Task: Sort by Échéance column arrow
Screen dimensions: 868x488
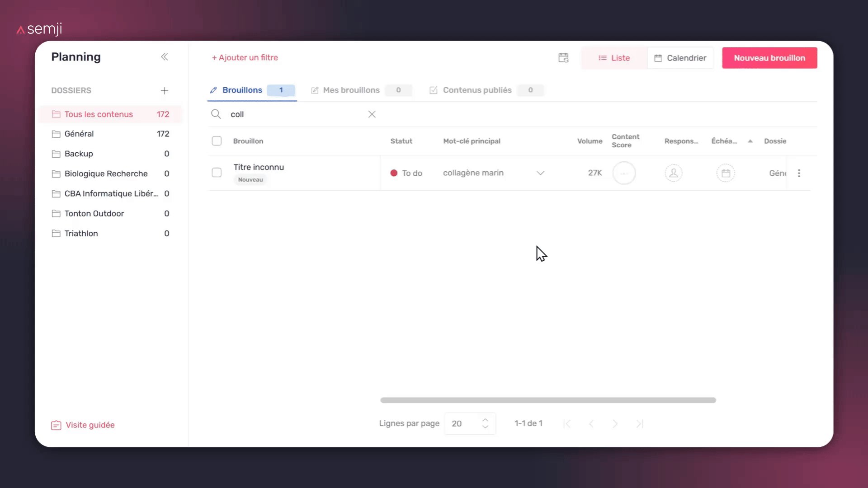Action: point(750,141)
